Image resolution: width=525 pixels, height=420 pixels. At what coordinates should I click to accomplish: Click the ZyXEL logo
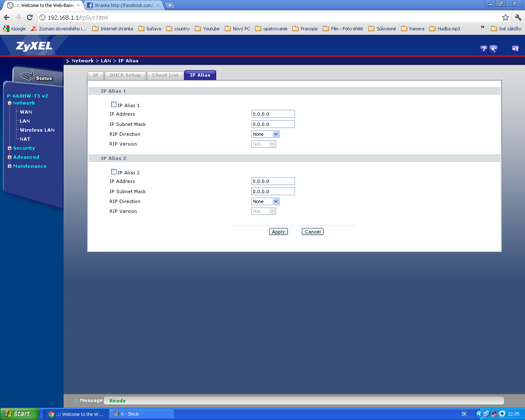click(34, 46)
